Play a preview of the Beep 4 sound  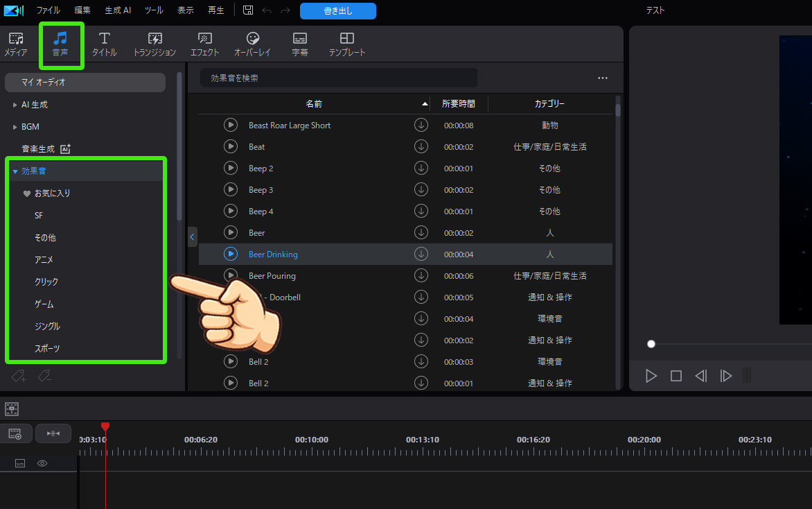click(x=231, y=211)
